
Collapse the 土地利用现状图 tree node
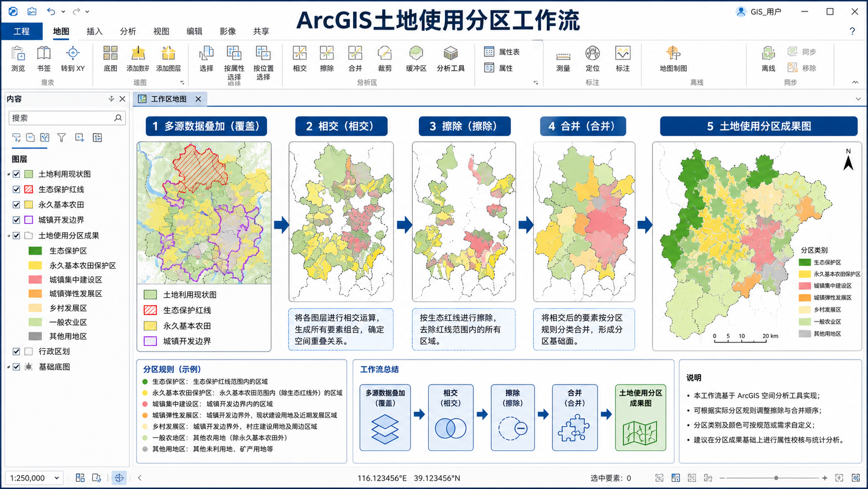coord(9,175)
